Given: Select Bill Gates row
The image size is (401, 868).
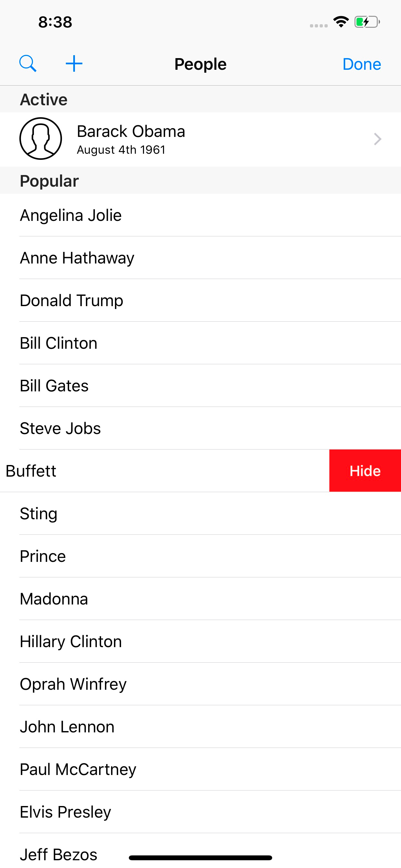Looking at the screenshot, I should click(x=54, y=386).
